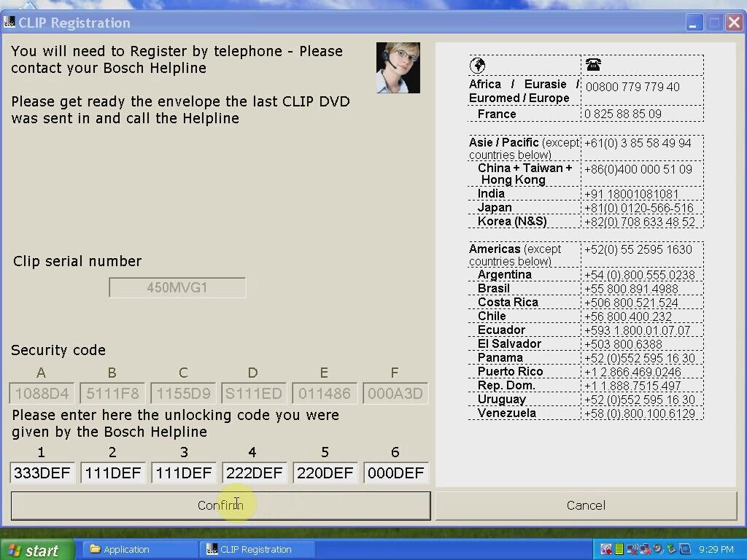Click the globe icon in helpline table
The height and width of the screenshot is (560, 747).
[477, 65]
